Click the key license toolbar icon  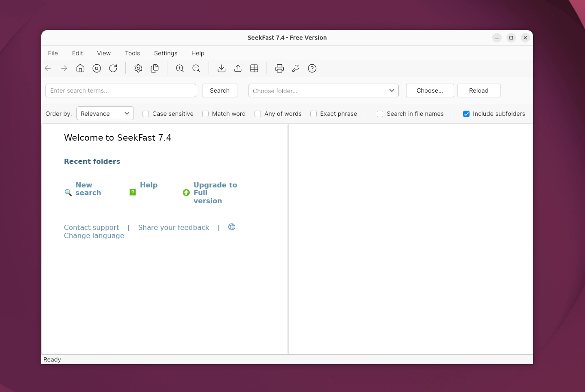[x=296, y=69]
